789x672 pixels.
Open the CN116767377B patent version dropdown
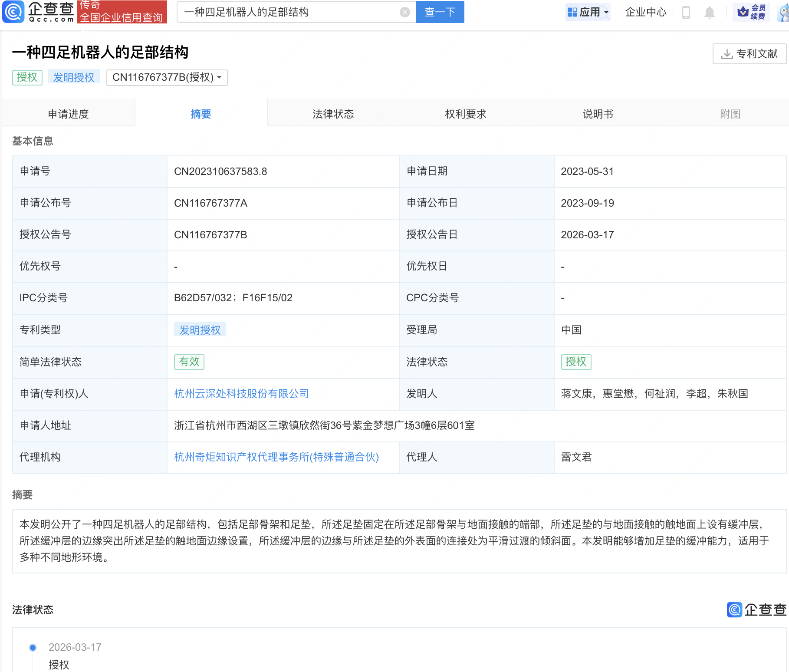167,78
